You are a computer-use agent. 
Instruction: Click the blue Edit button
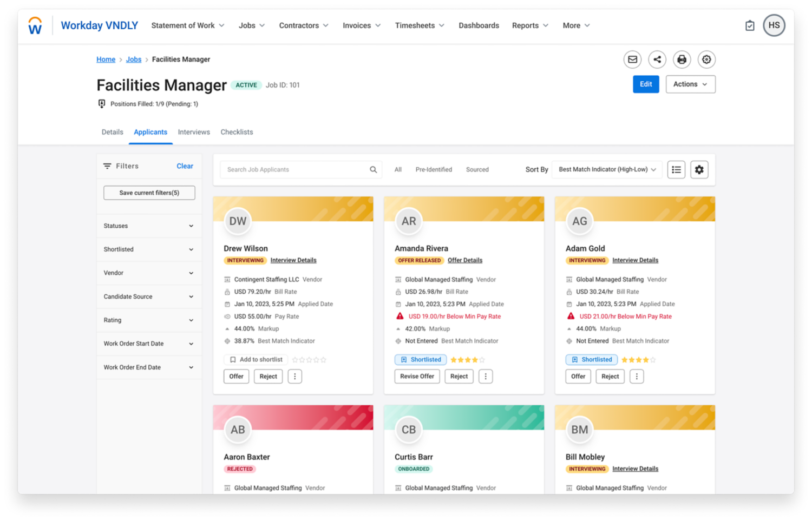pyautogui.click(x=645, y=84)
